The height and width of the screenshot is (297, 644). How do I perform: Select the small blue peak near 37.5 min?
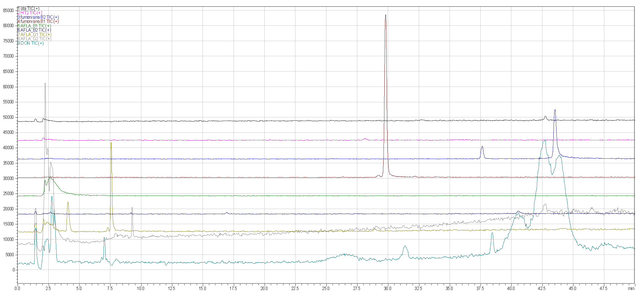482,147
